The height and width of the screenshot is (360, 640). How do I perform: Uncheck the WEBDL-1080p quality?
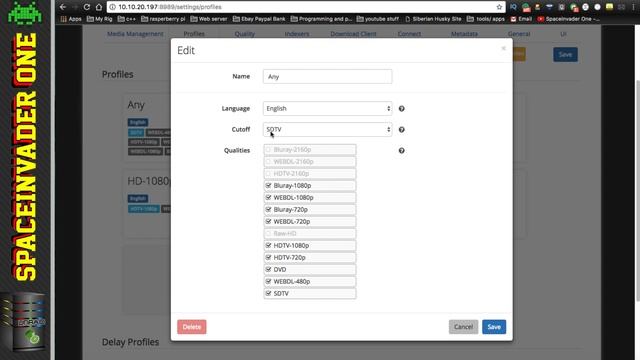(268, 198)
